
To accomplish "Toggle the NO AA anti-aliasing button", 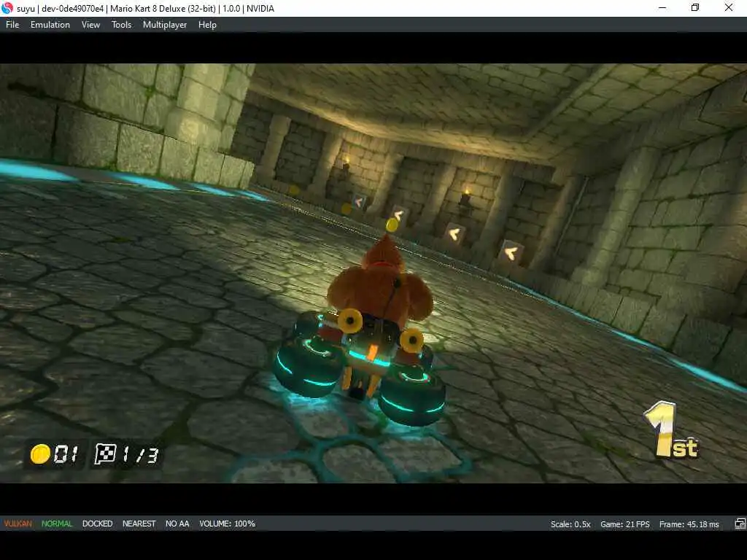I will [x=177, y=524].
